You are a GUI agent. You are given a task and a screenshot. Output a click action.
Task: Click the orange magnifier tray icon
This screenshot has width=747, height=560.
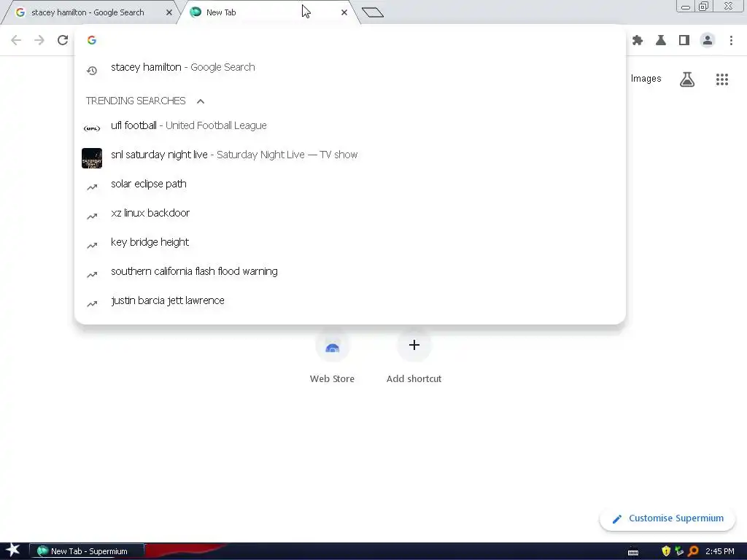(693, 551)
